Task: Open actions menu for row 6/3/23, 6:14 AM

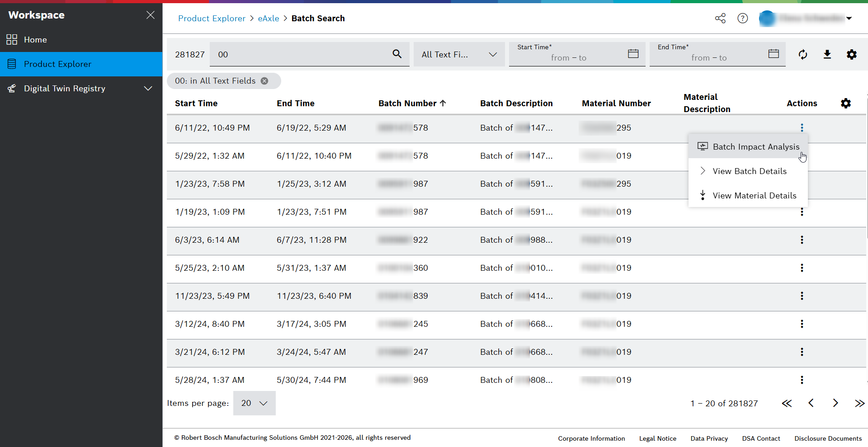Action: (x=802, y=240)
